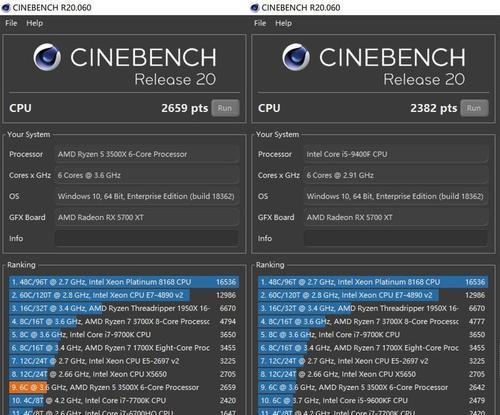Select Xeon Platinum 8168 ranking entry on left
This screenshot has height=415, width=500.
pyautogui.click(x=124, y=282)
